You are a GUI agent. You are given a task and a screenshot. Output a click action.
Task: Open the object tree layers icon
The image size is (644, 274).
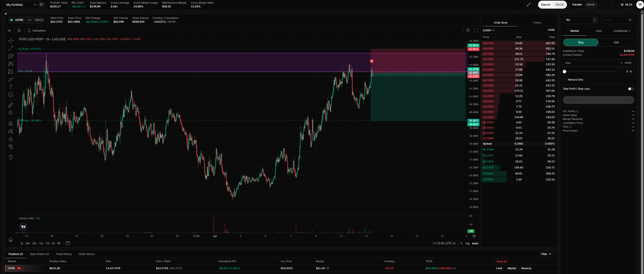[11, 240]
